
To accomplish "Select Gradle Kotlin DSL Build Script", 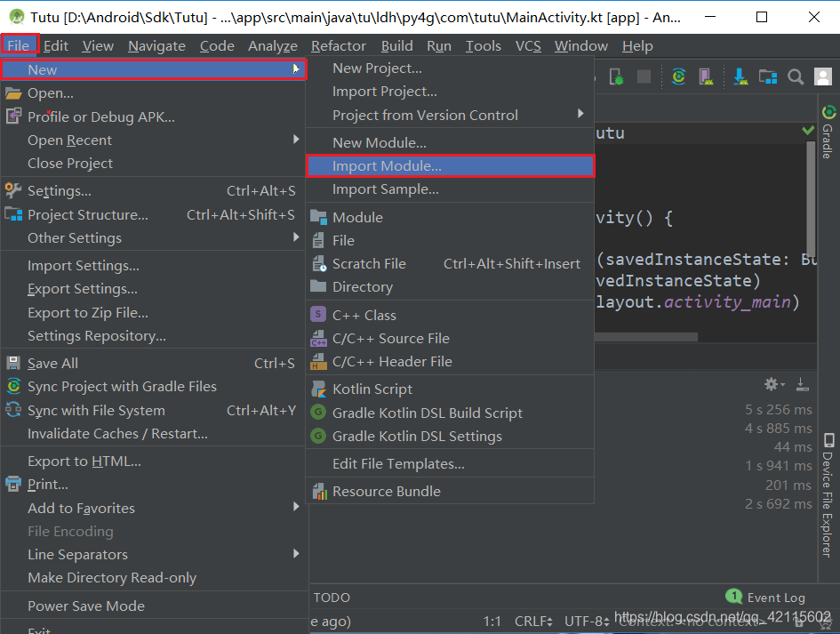I will [x=450, y=413].
